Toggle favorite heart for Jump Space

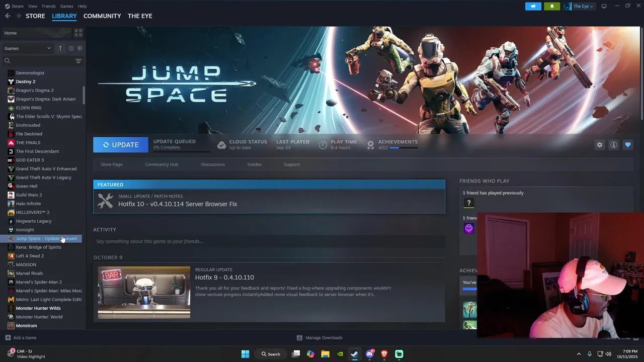628,145
